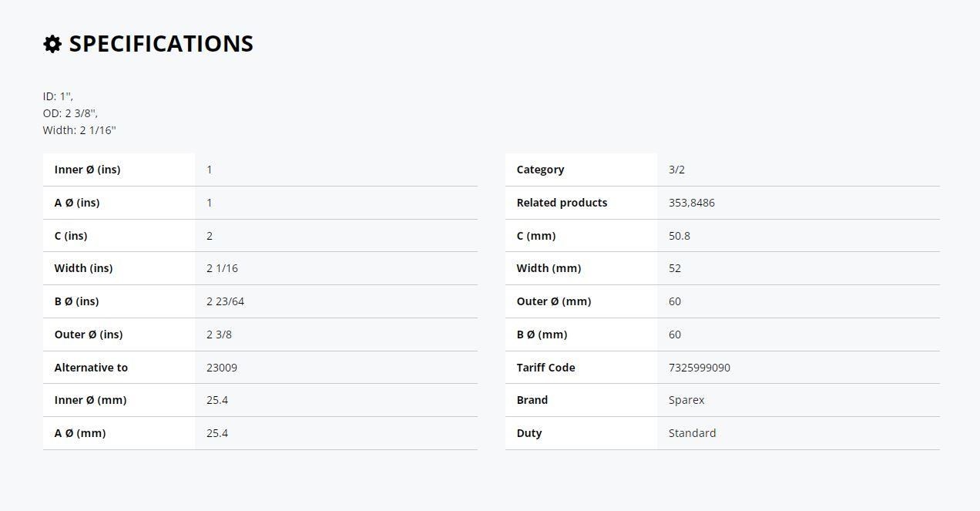This screenshot has height=511, width=980.
Task: Click the Outer Ø (ins) value 2 3/8
Action: click(x=219, y=335)
